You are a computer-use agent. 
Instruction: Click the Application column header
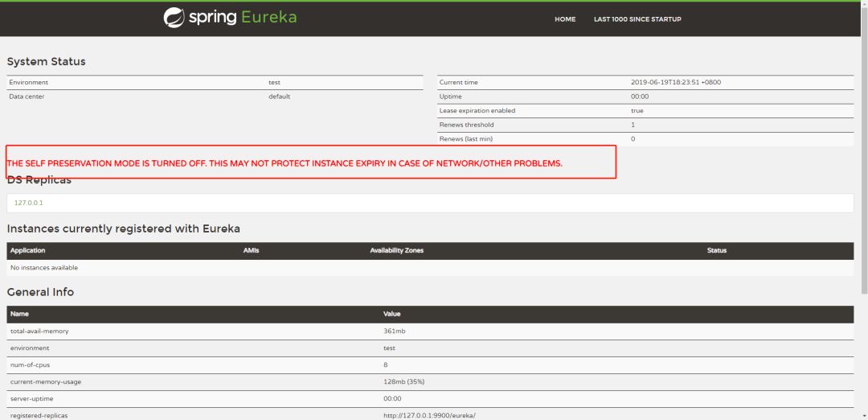(x=27, y=250)
